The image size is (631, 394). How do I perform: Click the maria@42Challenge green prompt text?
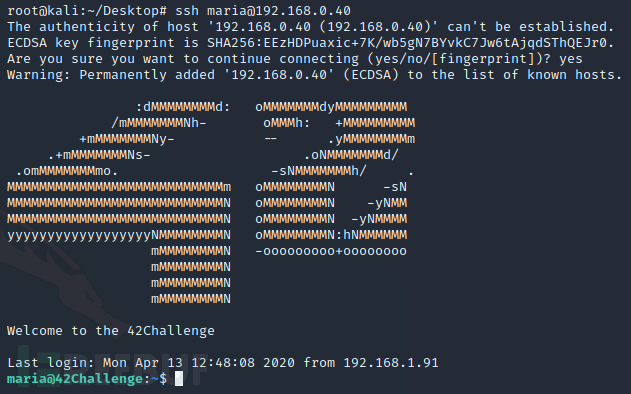click(75, 379)
